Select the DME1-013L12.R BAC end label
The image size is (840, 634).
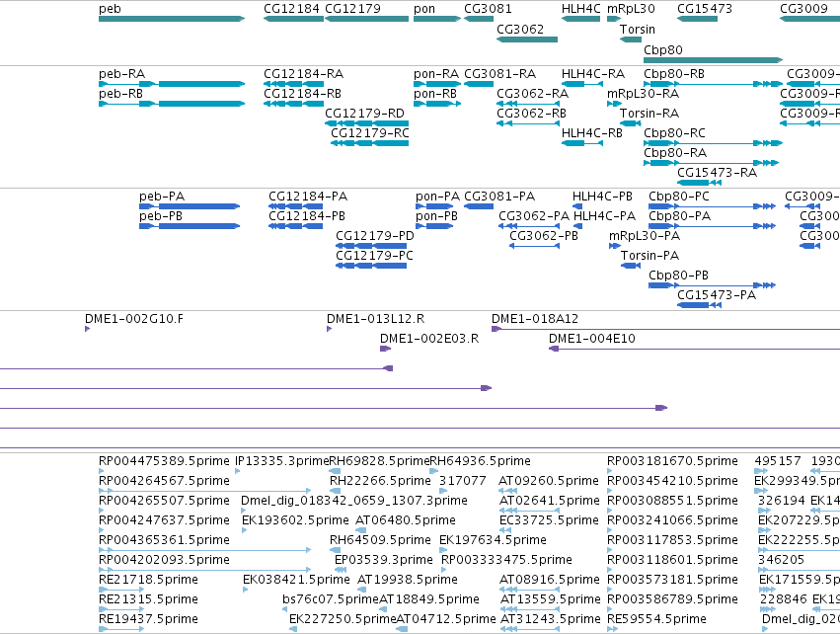[x=375, y=319]
